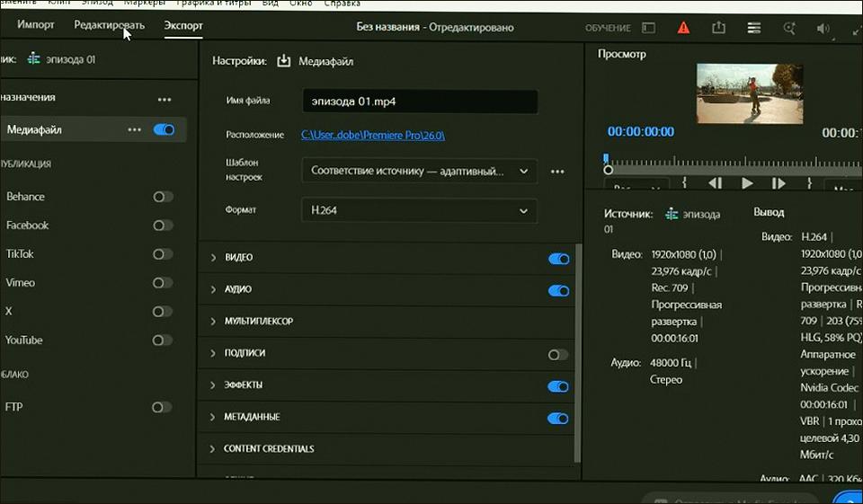The width and height of the screenshot is (863, 504).
Task: Click the FTP label under cloud section
Action: pyautogui.click(x=13, y=407)
